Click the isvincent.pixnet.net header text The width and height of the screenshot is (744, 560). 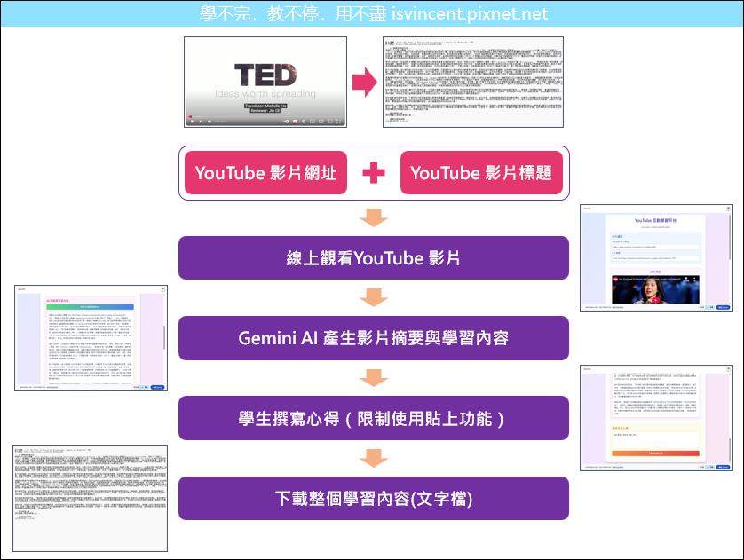[470, 13]
